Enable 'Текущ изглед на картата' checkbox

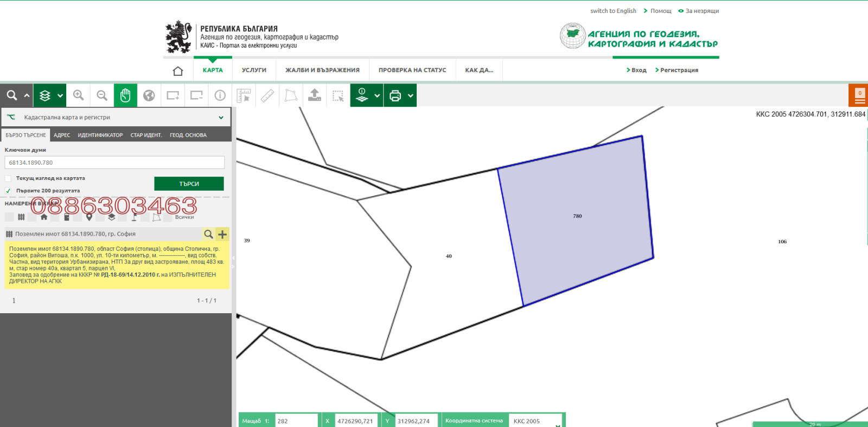point(8,178)
